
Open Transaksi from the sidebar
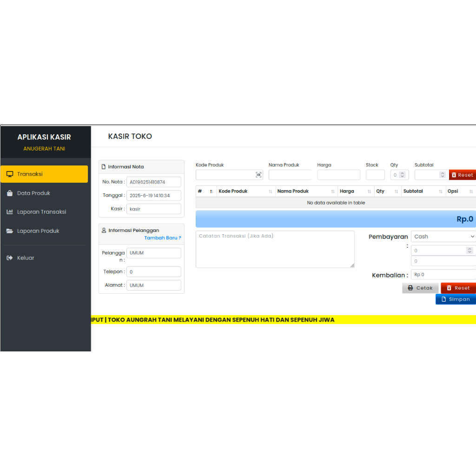44,174
